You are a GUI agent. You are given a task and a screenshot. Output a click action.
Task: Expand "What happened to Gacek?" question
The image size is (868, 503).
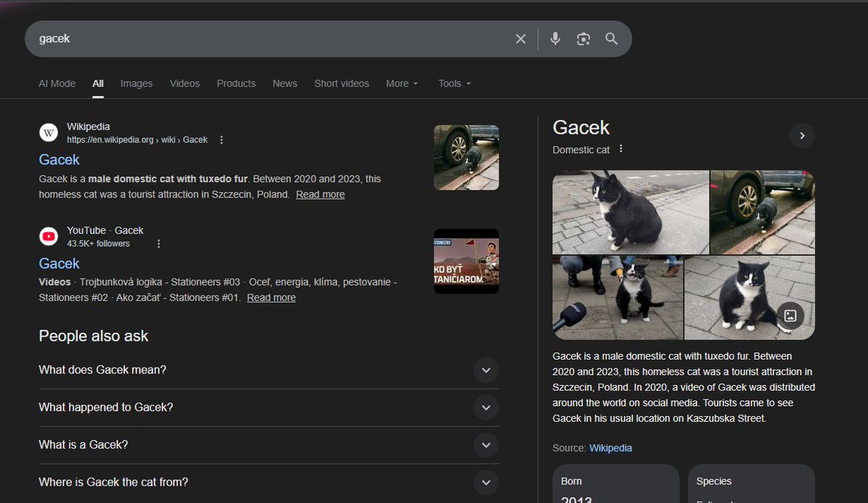(x=268, y=407)
